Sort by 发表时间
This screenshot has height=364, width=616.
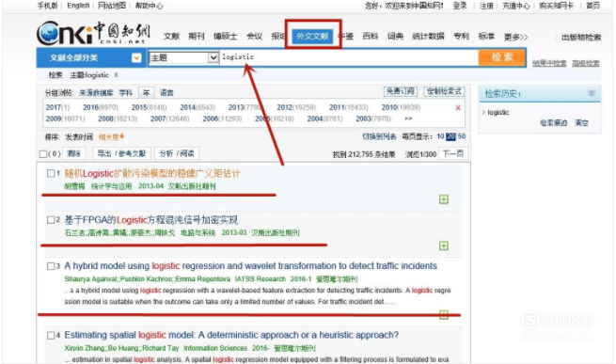[79, 136]
